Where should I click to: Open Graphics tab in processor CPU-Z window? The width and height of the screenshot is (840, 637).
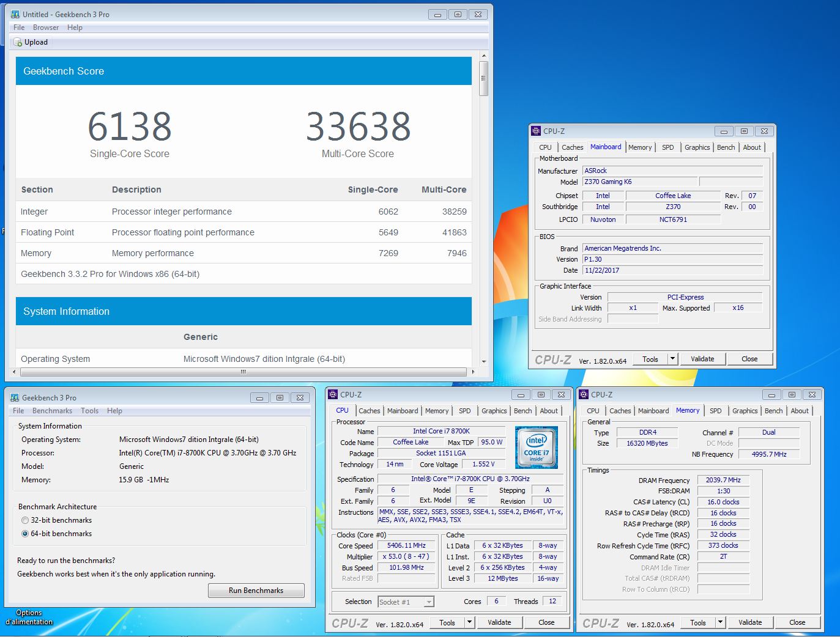point(494,411)
